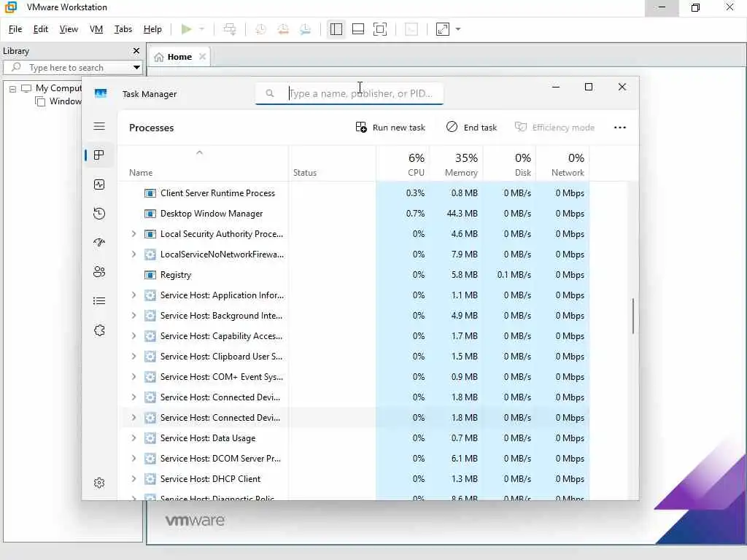Screen dimensions: 747x560
Task: Open the Startup apps page icon
Action: 99,242
